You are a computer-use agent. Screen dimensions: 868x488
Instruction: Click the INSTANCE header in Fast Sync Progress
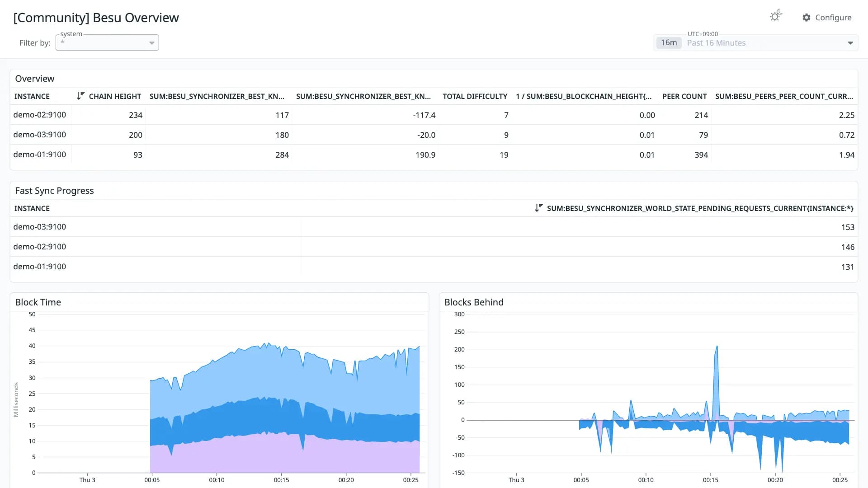[32, 208]
